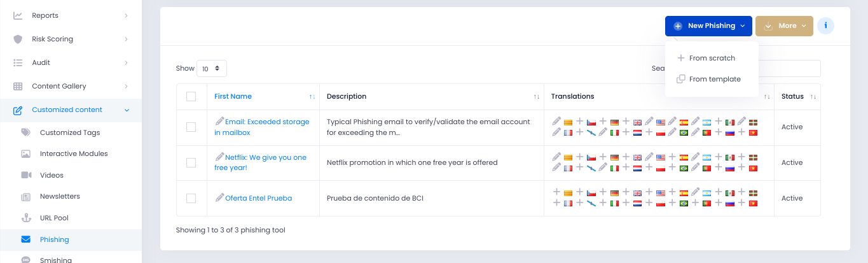Click 'Prueba de contenido de BCI' description
The image size is (868, 263).
coord(375,198)
